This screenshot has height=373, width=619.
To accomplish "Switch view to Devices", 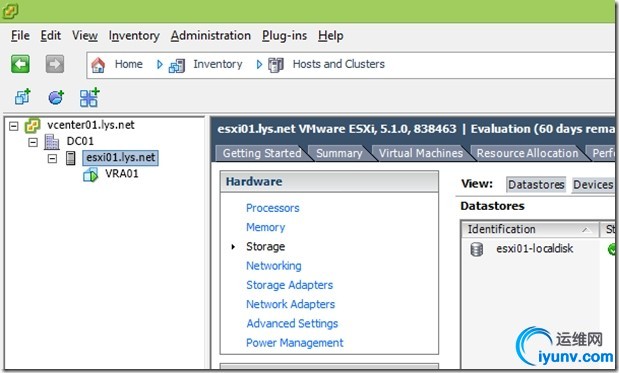I will 593,184.
